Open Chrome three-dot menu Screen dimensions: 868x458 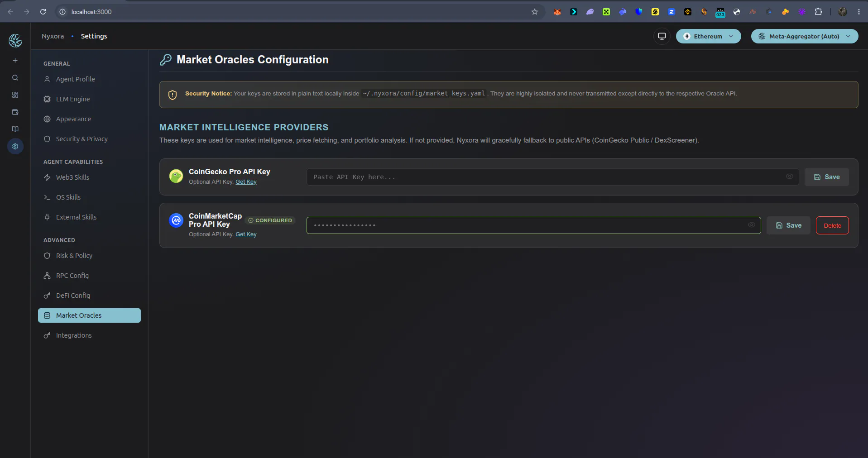click(x=859, y=12)
